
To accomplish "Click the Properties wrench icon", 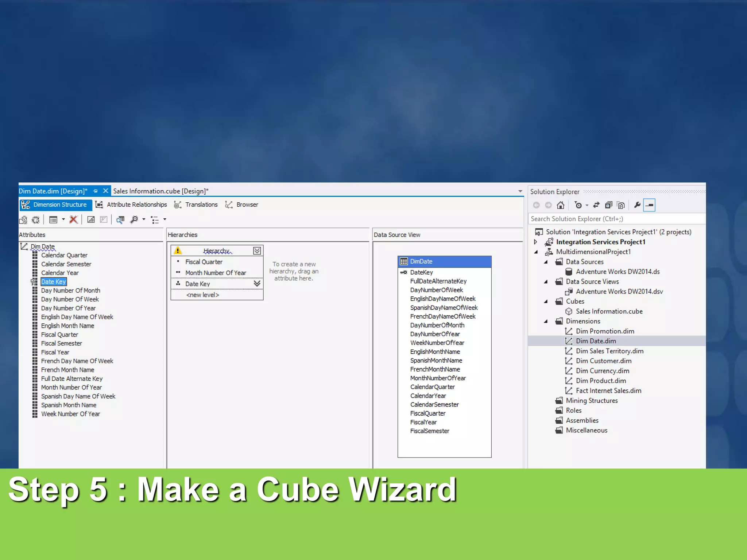I will tap(637, 205).
